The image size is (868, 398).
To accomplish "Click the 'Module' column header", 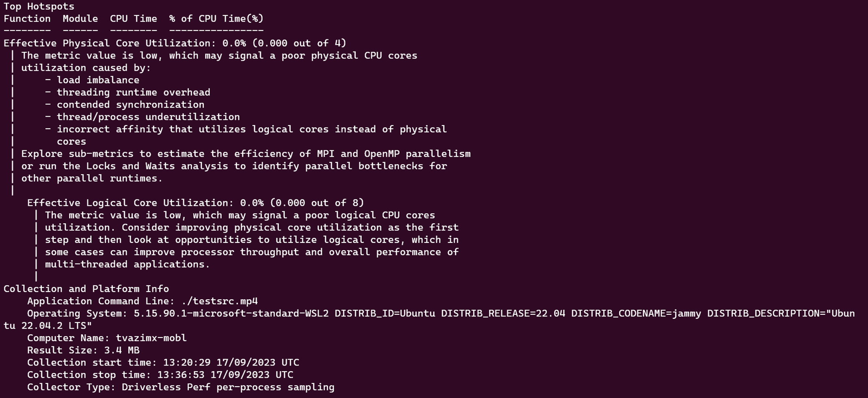I will point(80,19).
